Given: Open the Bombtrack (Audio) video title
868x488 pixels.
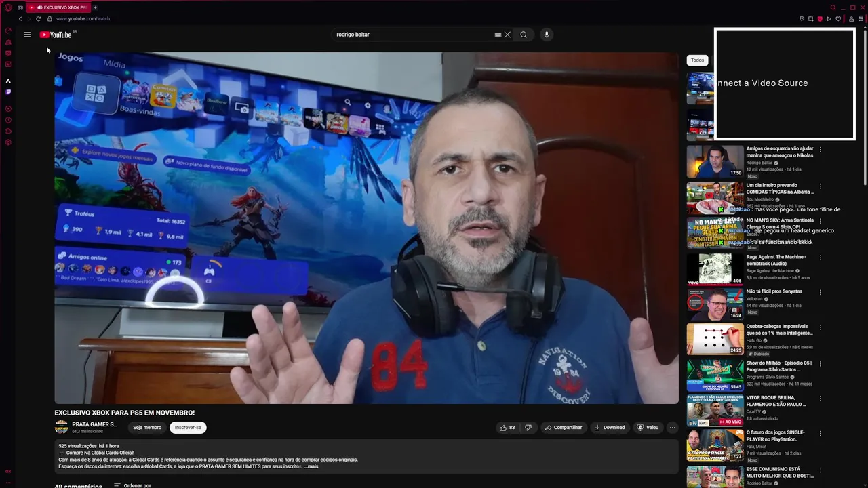Looking at the screenshot, I should click(x=776, y=260).
